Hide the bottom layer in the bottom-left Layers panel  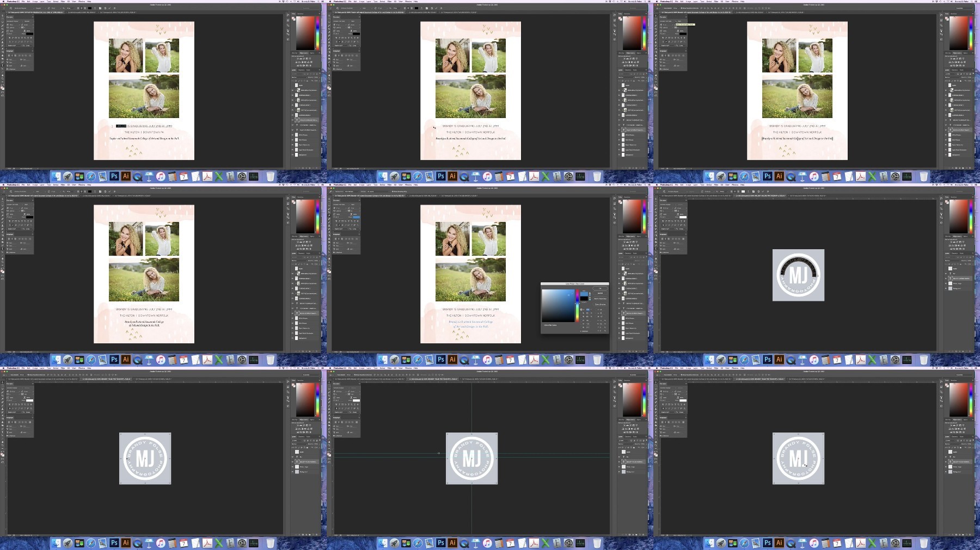tap(292, 472)
